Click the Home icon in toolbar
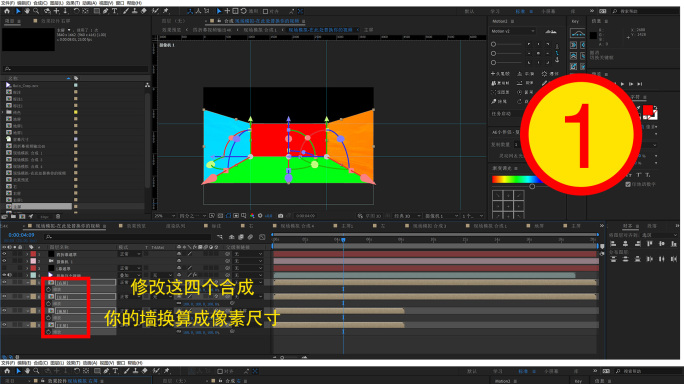 (7, 11)
